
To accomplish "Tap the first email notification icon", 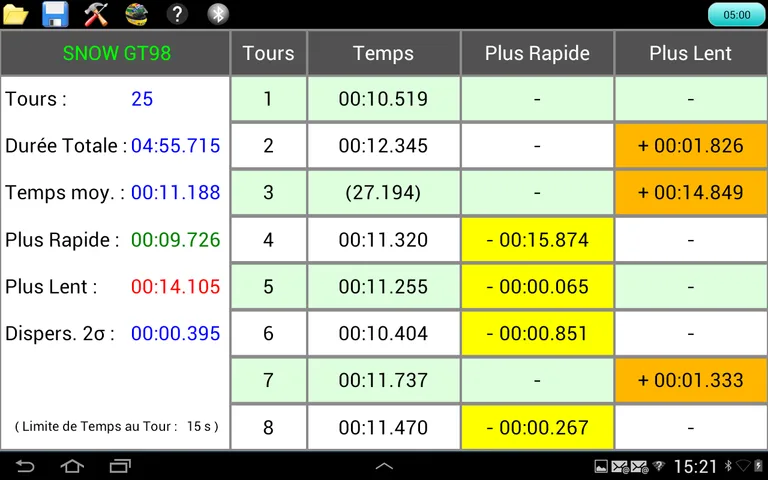I will tap(620, 467).
